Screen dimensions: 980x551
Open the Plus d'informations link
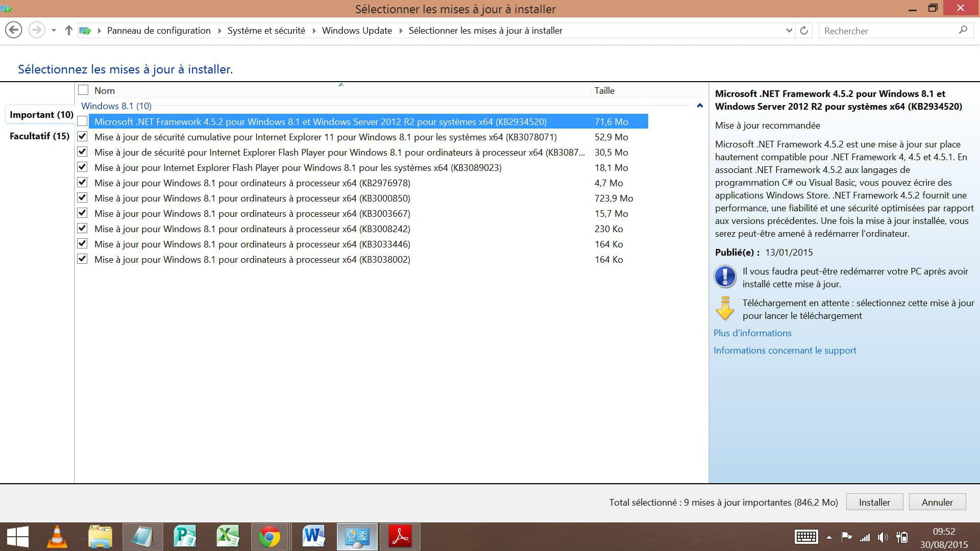click(x=752, y=333)
